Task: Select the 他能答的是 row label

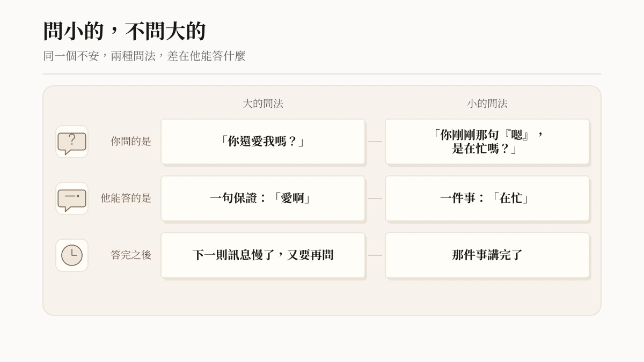Action: click(126, 198)
